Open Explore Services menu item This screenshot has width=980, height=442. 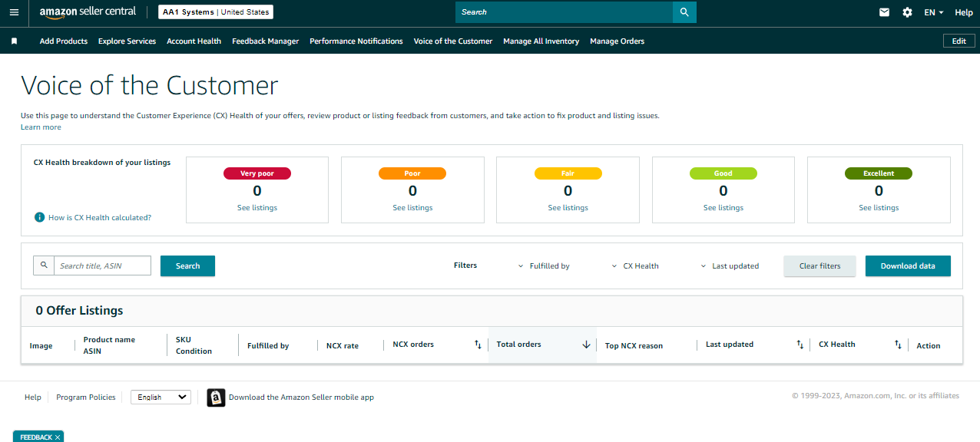127,41
